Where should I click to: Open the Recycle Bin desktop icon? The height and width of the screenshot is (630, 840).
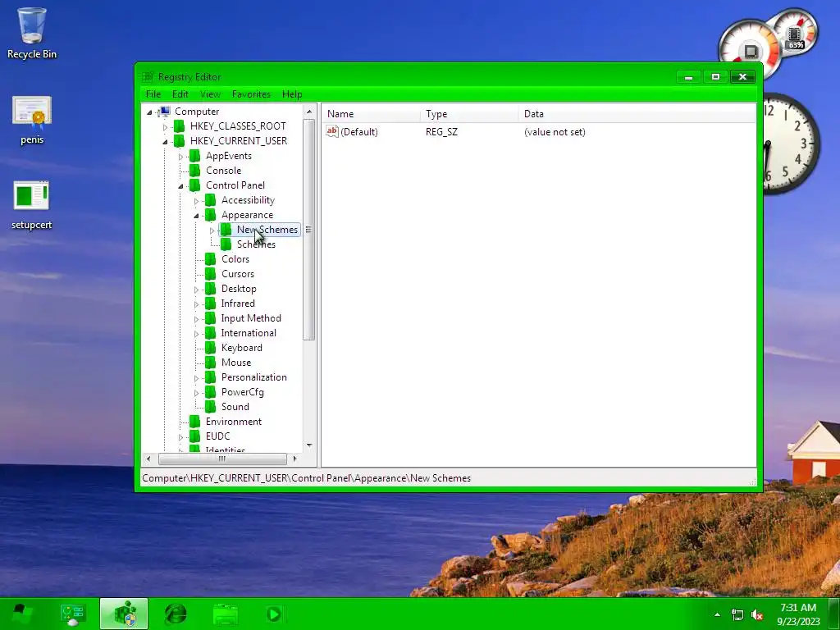[x=32, y=33]
